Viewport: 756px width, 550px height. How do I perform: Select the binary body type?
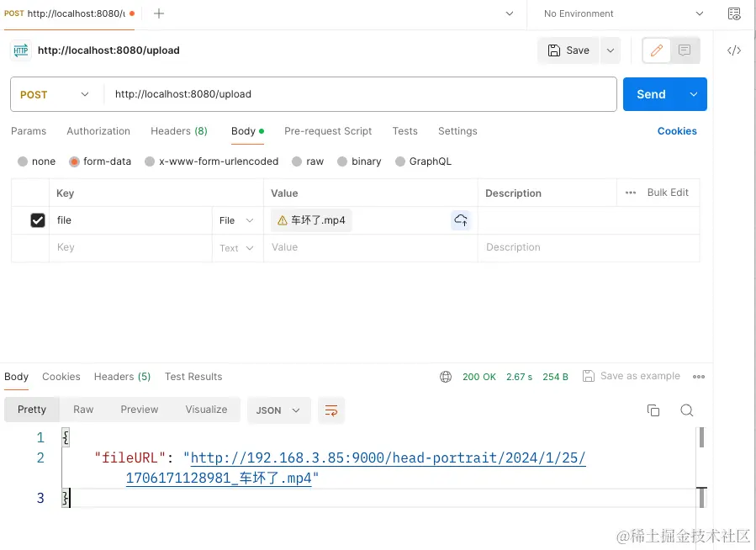point(341,161)
